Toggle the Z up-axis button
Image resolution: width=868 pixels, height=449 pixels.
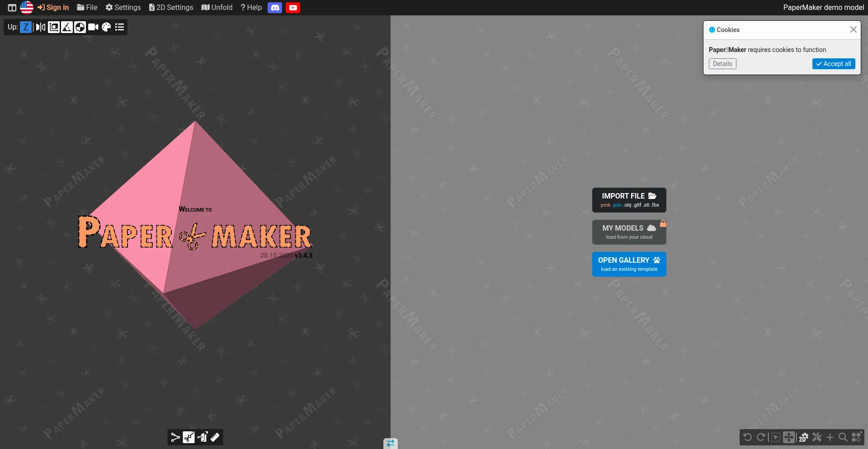[26, 27]
